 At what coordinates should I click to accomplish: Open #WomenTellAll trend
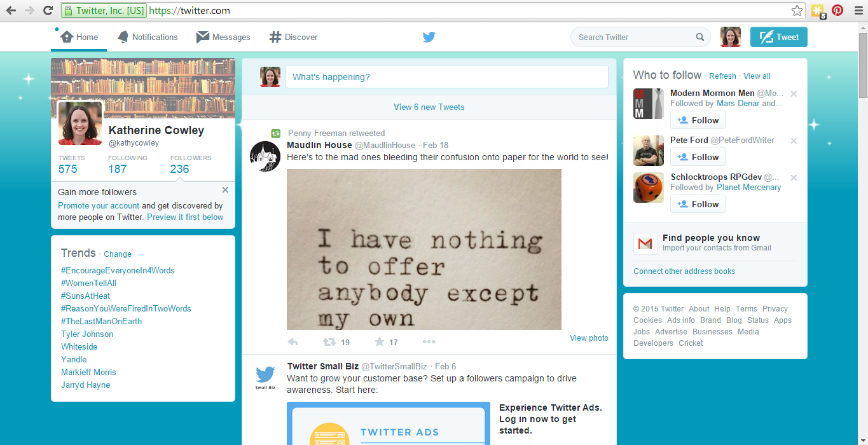[x=89, y=283]
